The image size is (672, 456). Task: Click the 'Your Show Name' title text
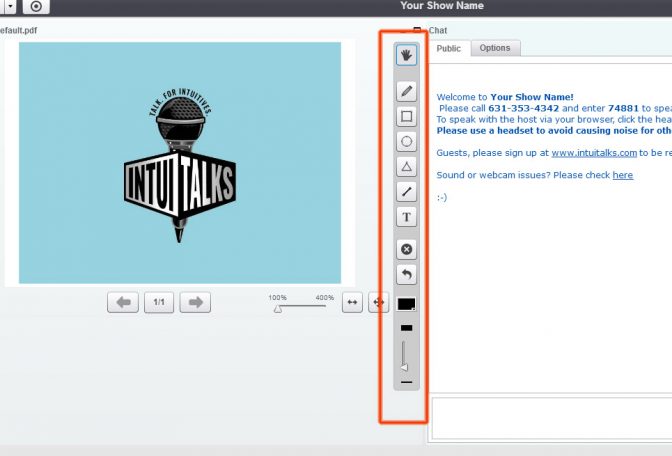[x=442, y=6]
